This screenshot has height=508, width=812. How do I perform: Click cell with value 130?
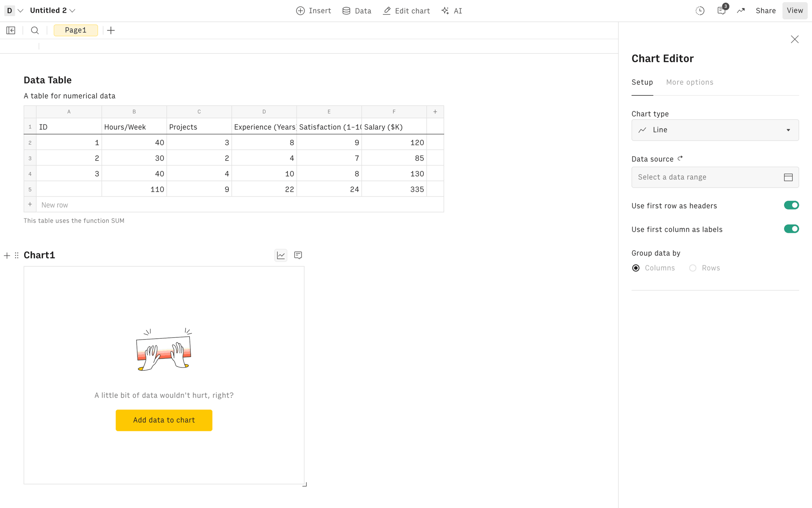click(394, 174)
